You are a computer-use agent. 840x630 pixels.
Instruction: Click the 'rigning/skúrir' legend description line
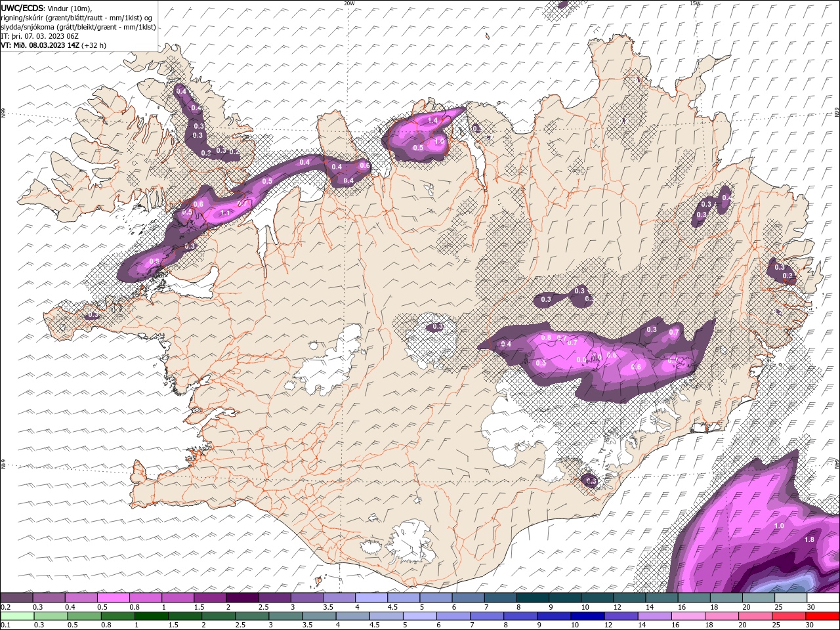(x=76, y=18)
